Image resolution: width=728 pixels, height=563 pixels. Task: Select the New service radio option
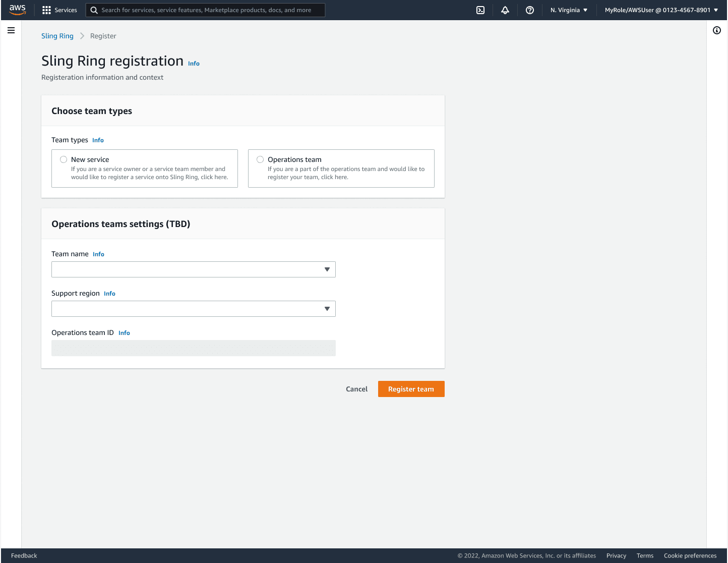click(x=64, y=159)
